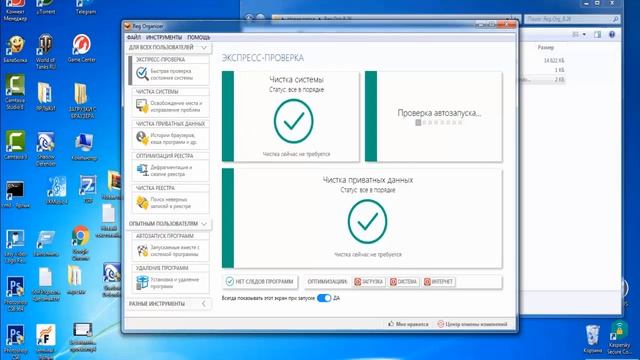Click 'Быстрая проверка состояния системы' description
This screenshot has height=360, width=640.
click(x=171, y=74)
